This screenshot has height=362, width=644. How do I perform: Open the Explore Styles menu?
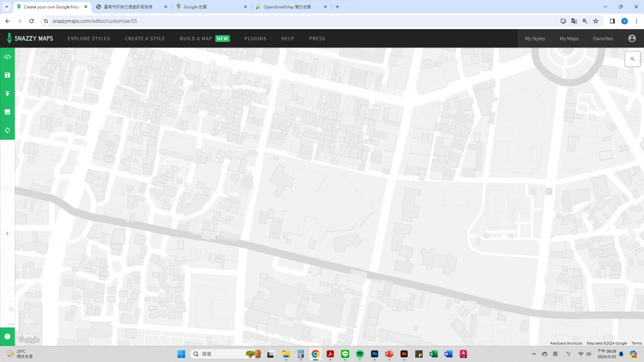(x=89, y=39)
